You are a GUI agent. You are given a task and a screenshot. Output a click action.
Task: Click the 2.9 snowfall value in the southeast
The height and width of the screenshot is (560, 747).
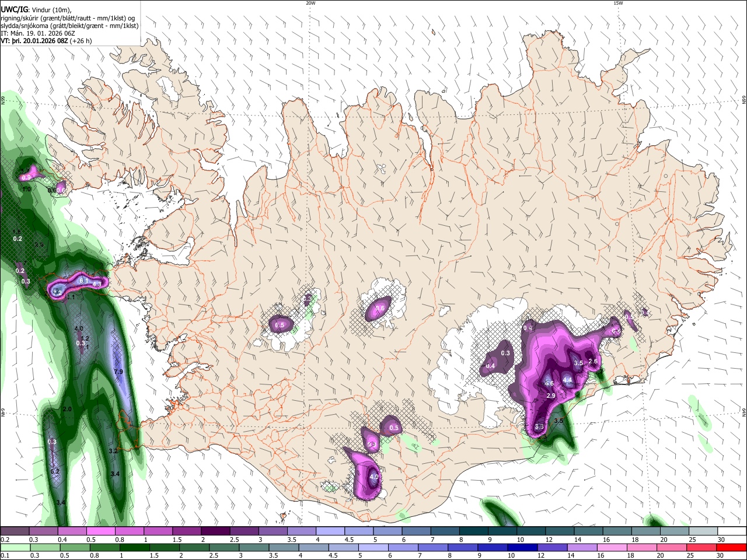click(550, 395)
